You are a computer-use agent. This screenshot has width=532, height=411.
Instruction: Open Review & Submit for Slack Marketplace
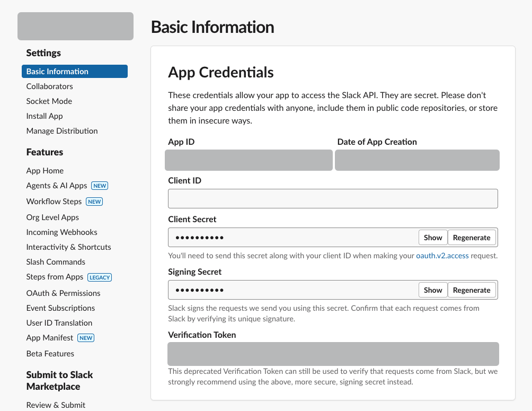[x=55, y=405]
